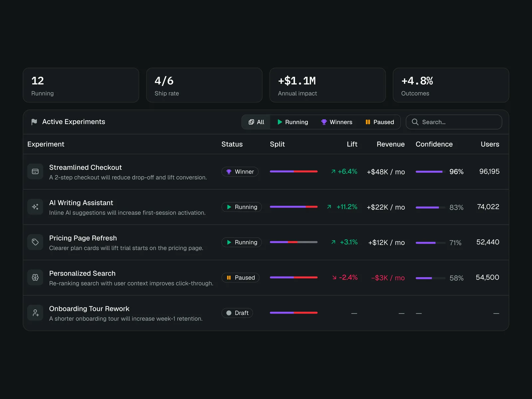Open the Pricing Page Refresh experiment title
532x399 pixels.
click(83, 238)
